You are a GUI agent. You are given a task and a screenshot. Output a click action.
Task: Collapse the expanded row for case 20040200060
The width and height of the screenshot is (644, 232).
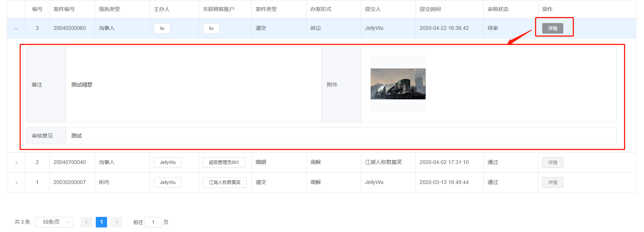click(x=16, y=28)
